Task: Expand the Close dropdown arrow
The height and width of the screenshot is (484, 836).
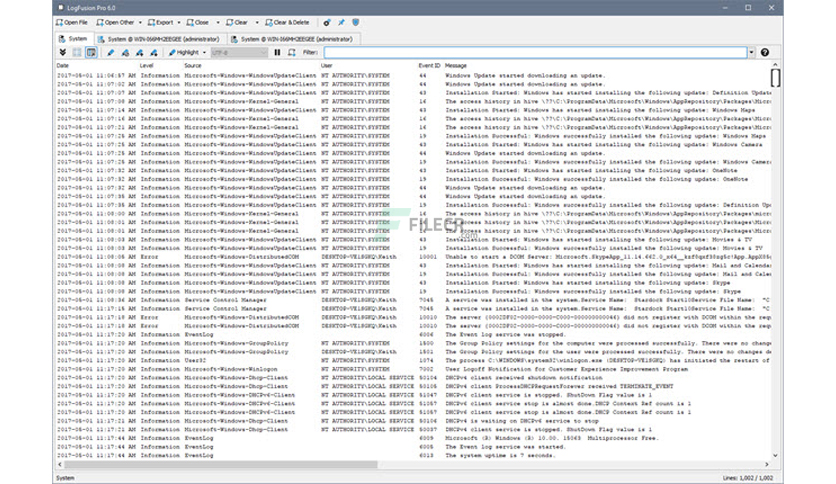Action: (x=218, y=22)
